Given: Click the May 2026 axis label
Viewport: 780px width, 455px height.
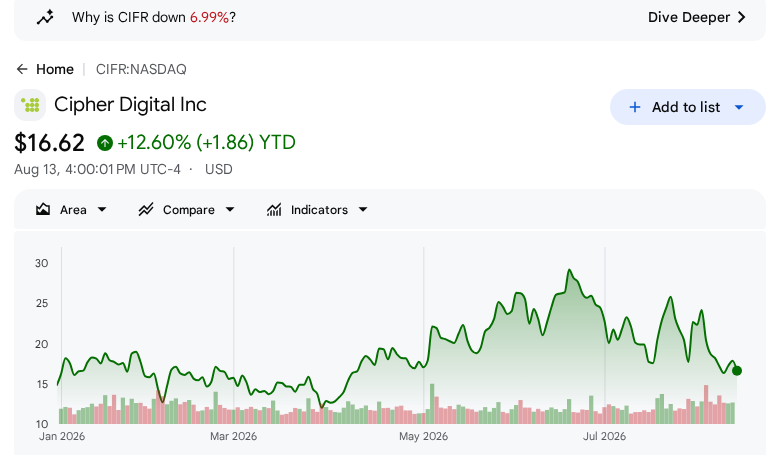Looking at the screenshot, I should [x=423, y=437].
